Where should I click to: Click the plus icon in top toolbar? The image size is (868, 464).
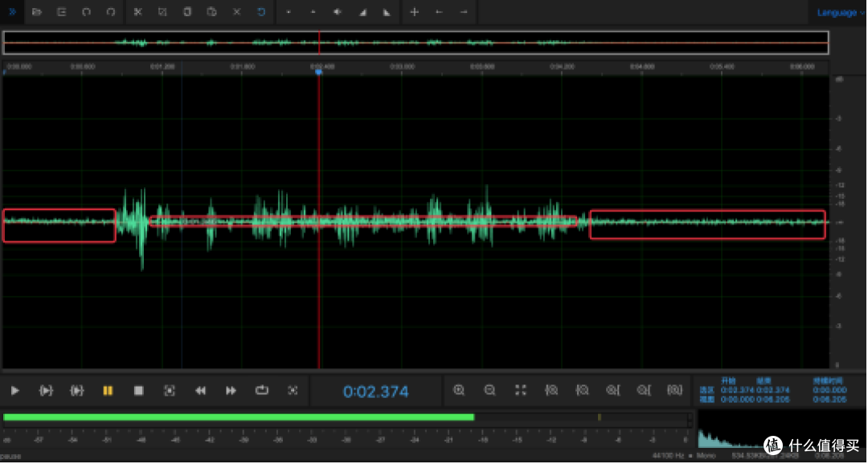point(415,11)
